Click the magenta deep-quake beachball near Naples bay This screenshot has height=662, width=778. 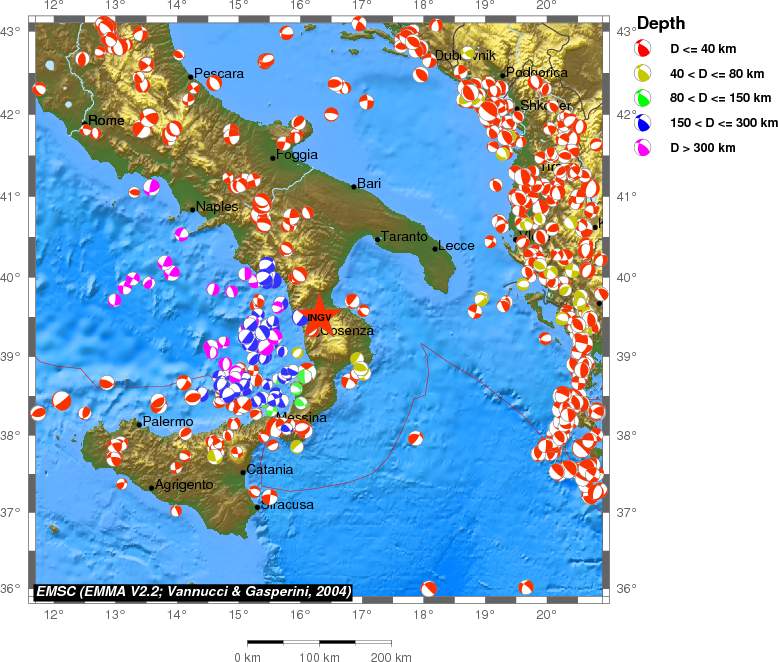[182, 234]
